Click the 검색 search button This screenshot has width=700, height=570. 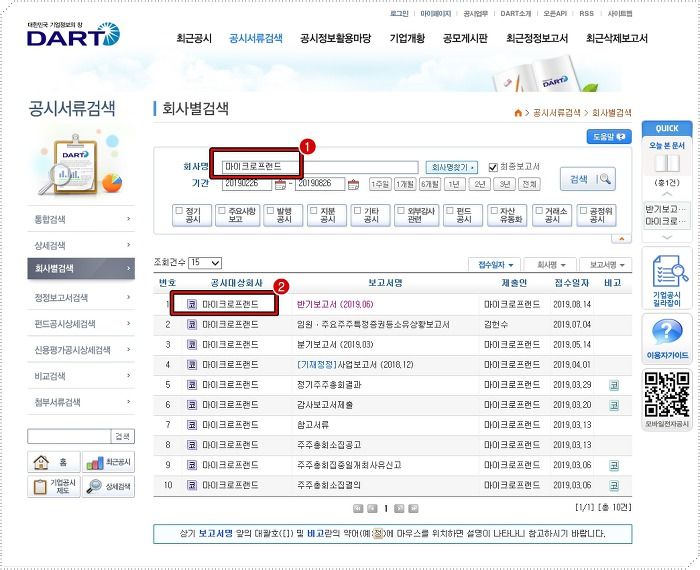(588, 179)
